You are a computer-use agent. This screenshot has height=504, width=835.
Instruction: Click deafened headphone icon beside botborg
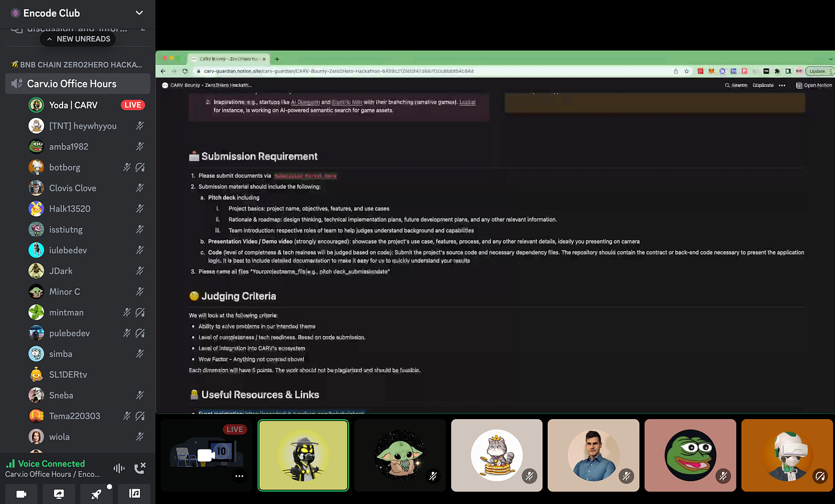(139, 167)
